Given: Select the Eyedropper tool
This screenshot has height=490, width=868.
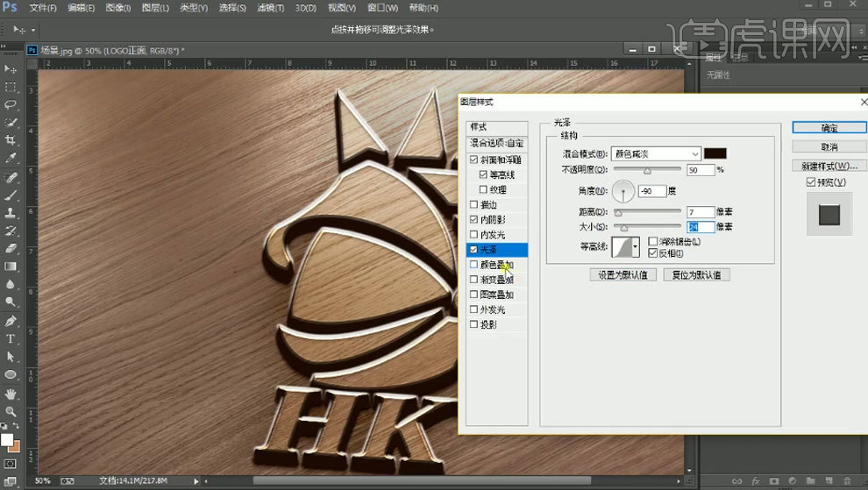Looking at the screenshot, I should tap(10, 158).
